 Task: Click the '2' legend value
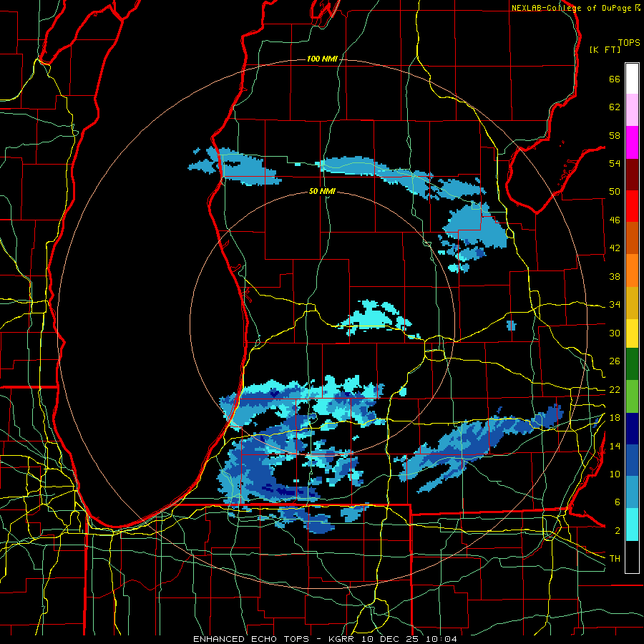[x=617, y=531]
